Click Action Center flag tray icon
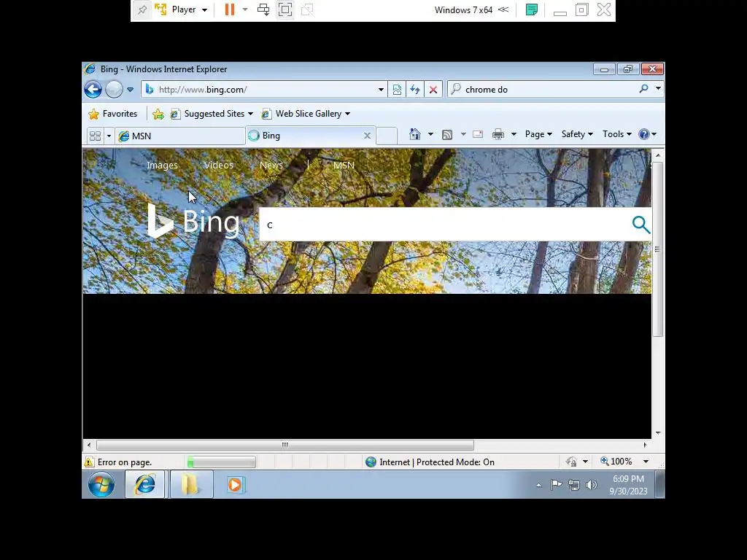Viewport: 747px width, 560px height. click(x=556, y=485)
